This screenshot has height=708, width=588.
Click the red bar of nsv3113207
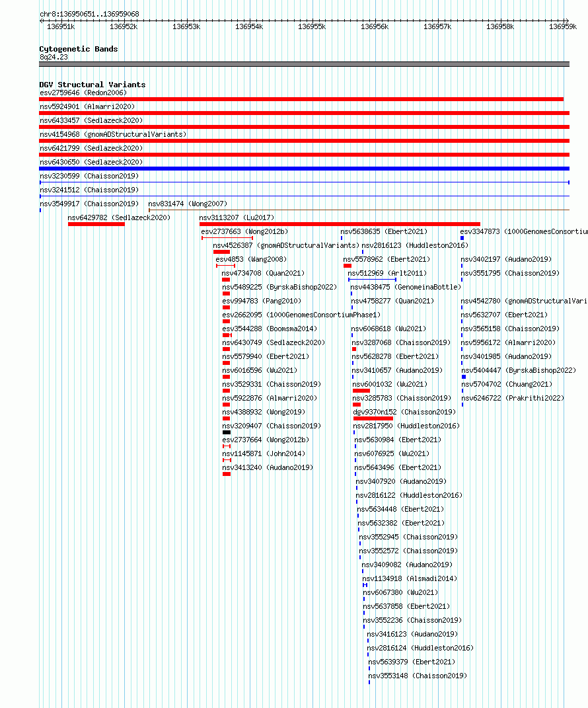coord(340,224)
